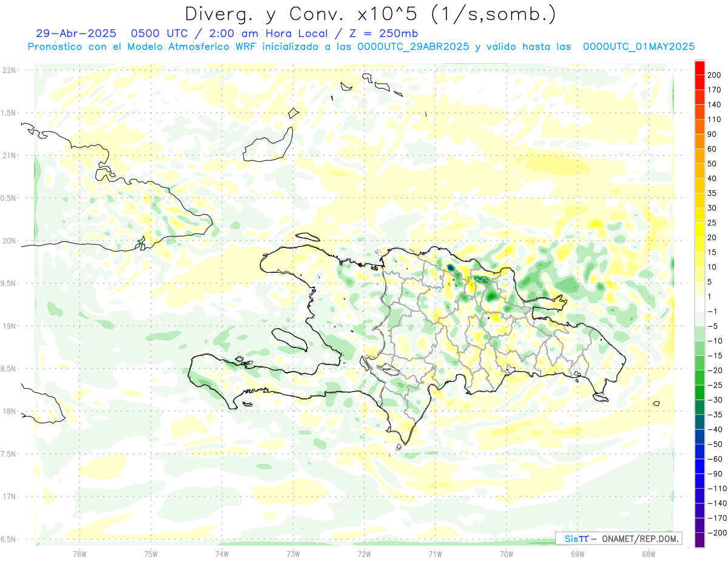Click the '7.5N' latitude label
The height and width of the screenshot is (562, 728).
[8, 454]
